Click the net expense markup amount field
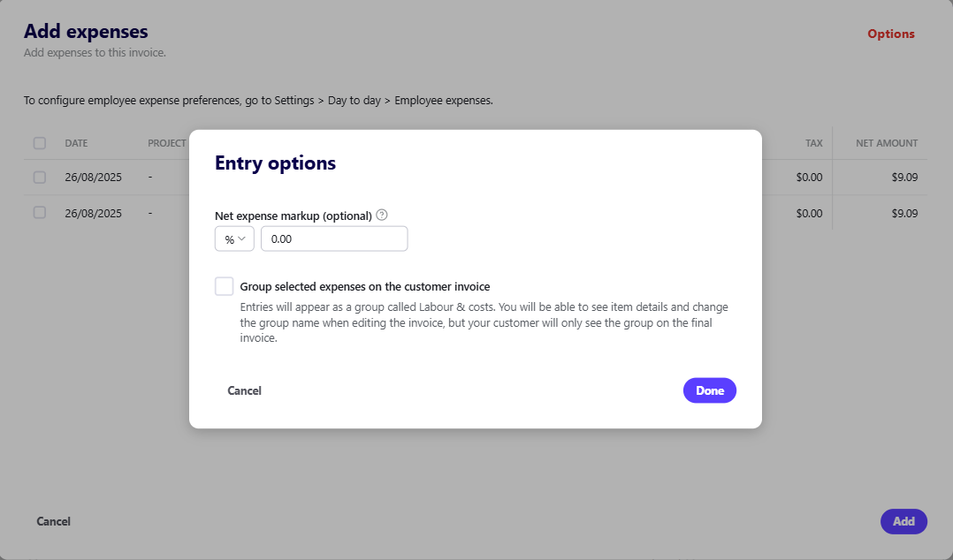The height and width of the screenshot is (560, 953). point(334,239)
